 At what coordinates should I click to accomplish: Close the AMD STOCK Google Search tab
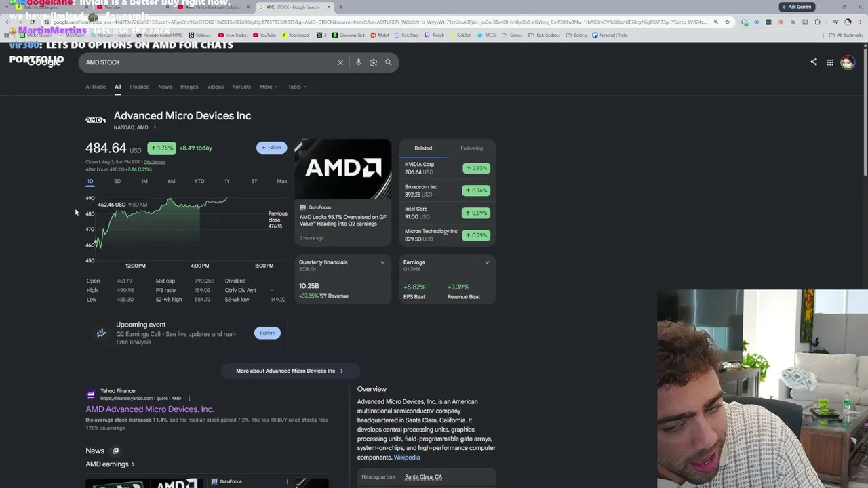click(x=329, y=7)
